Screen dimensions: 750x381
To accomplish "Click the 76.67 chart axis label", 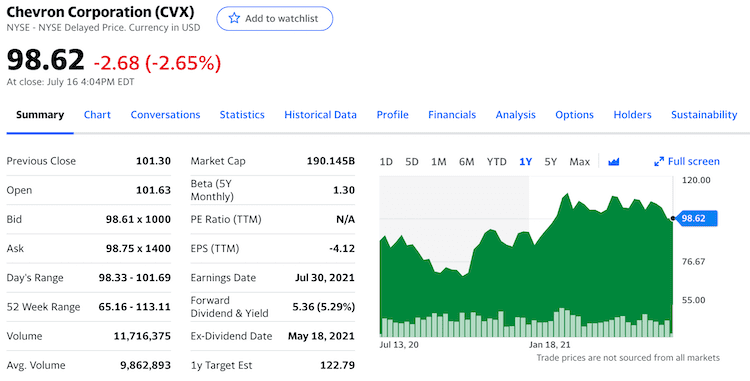I will tap(694, 261).
